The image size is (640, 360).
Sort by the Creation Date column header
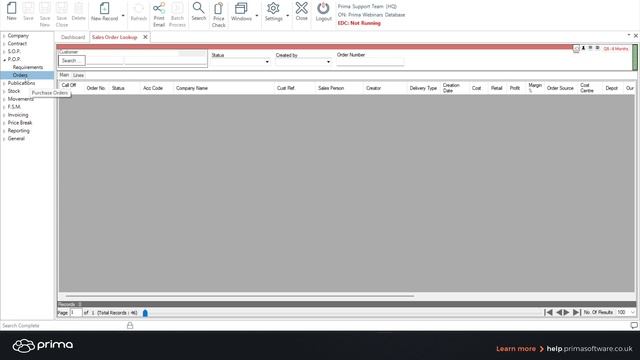click(451, 88)
